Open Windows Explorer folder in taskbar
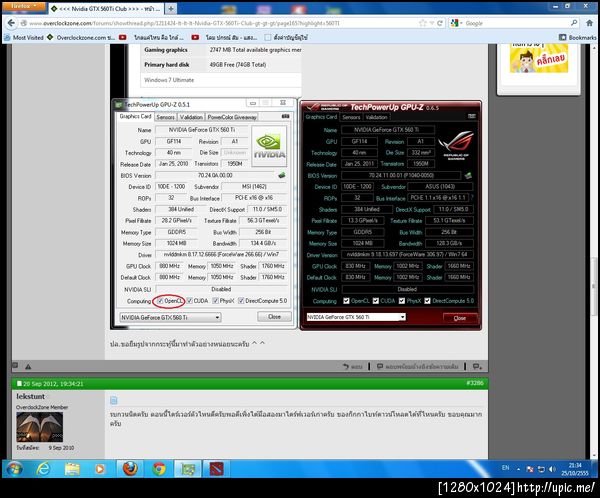This screenshot has width=600, height=498. (72, 469)
